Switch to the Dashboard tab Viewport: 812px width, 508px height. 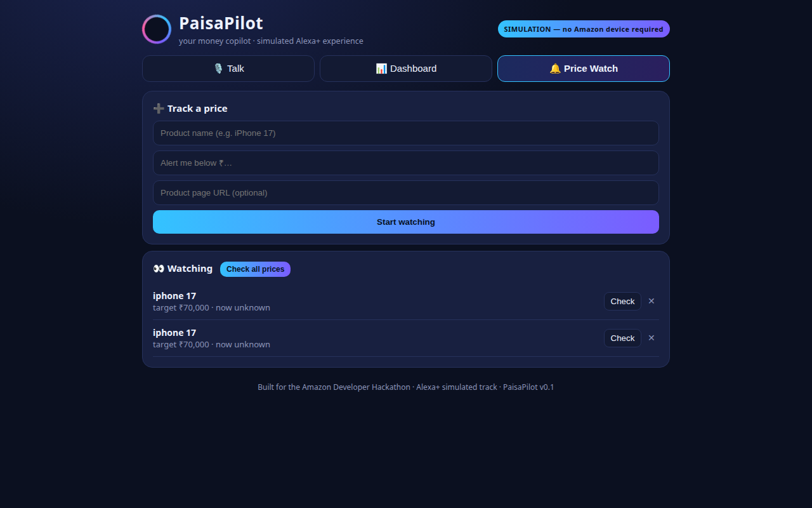pyautogui.click(x=406, y=69)
